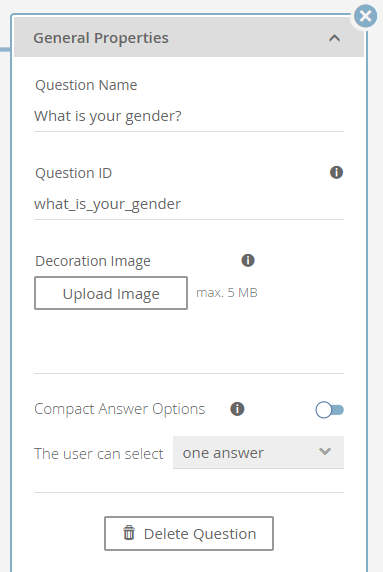Image resolution: width=383 pixels, height=572 pixels.
Task: Close the properties panel with the X icon
Action: point(365,16)
